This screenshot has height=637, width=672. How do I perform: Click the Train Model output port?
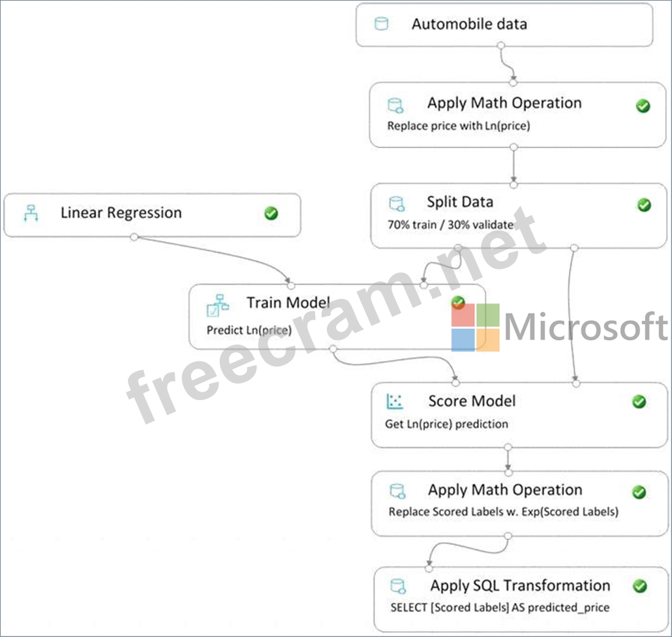click(x=333, y=349)
